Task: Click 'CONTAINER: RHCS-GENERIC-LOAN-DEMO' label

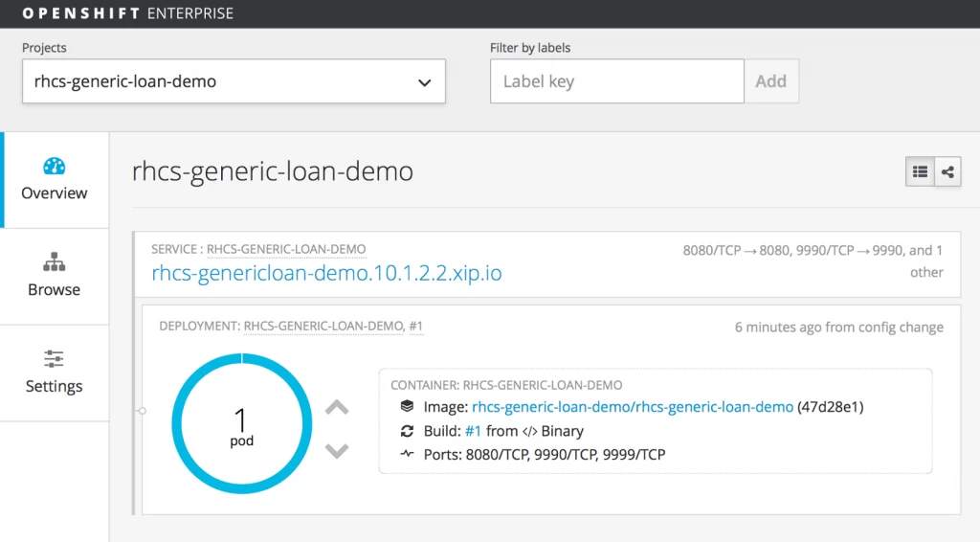Action: coord(506,385)
